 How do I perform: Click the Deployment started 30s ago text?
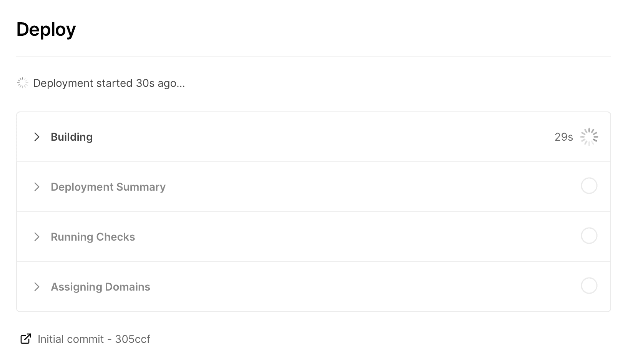109,83
